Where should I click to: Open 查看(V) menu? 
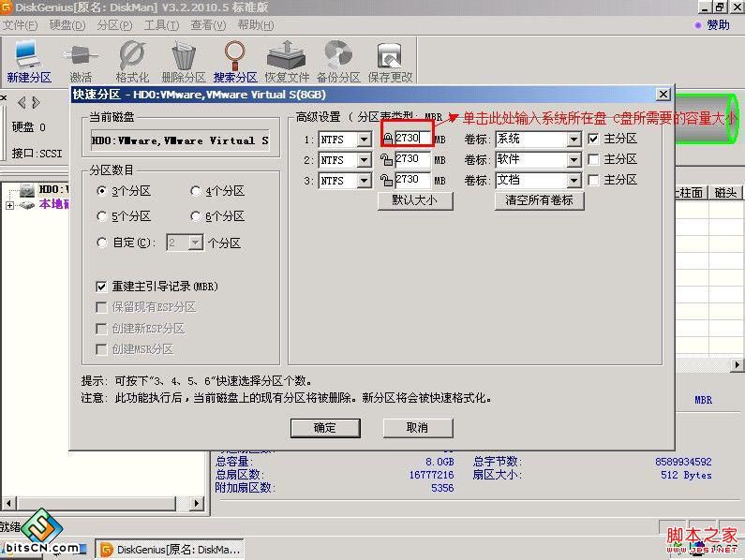208,24
